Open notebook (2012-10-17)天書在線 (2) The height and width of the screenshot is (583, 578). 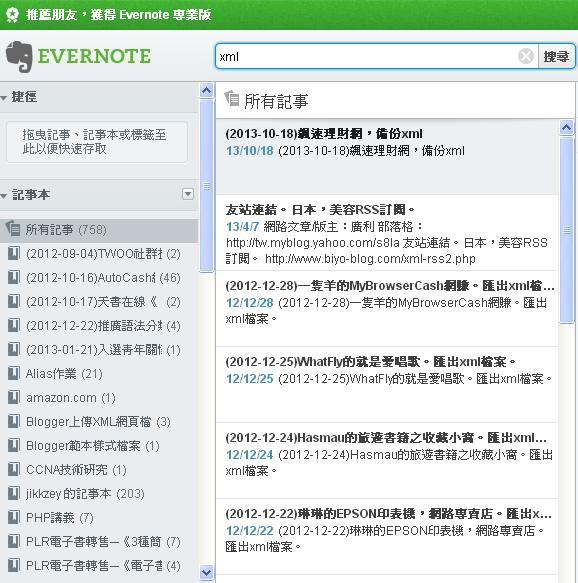coord(99,302)
